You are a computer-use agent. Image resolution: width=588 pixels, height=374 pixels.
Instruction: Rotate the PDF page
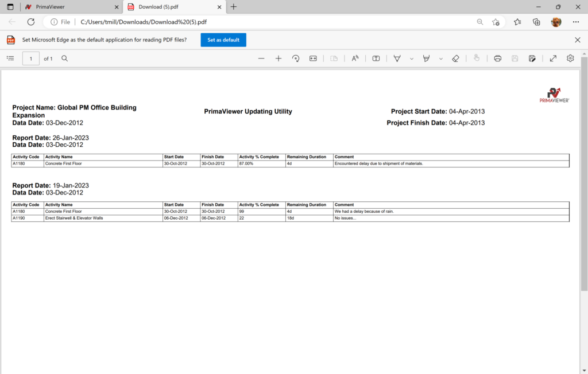(296, 59)
